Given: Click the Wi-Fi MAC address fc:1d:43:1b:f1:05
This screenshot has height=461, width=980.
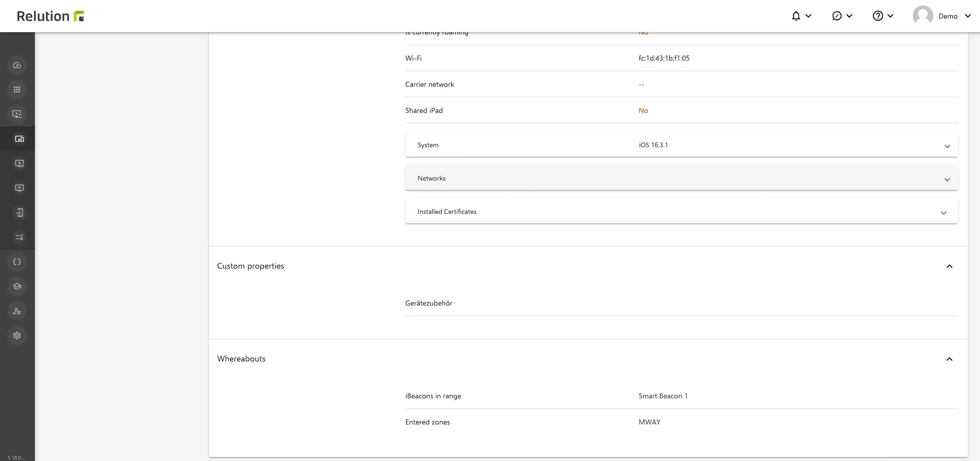Looking at the screenshot, I should coord(664,58).
